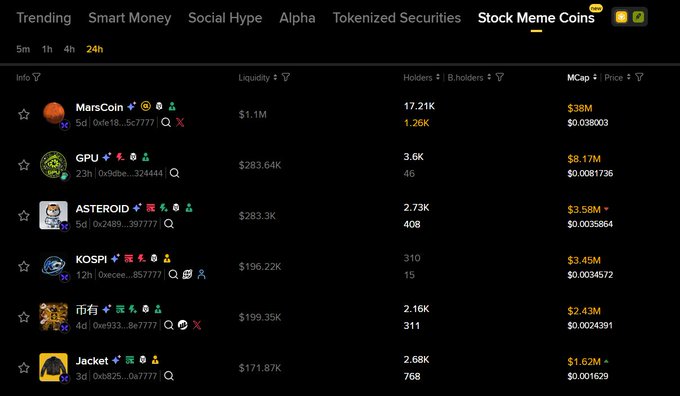Sort by Holders column arrows
This screenshot has width=680, height=396.
click(x=438, y=77)
